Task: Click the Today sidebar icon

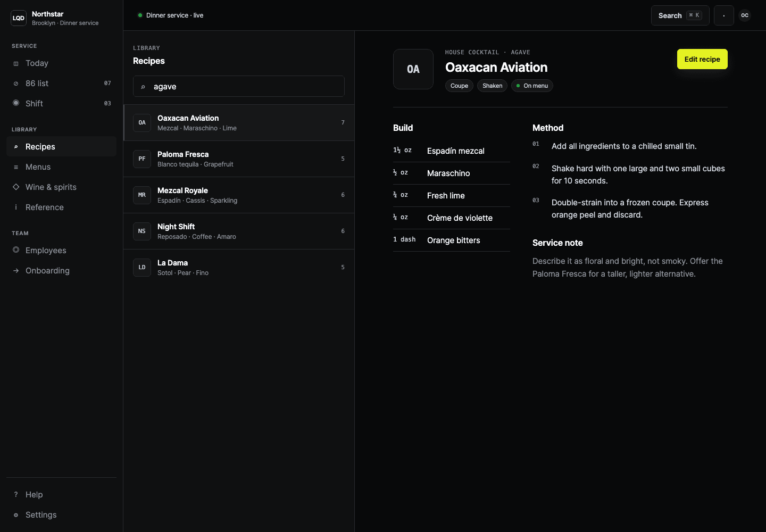Action: pos(16,63)
